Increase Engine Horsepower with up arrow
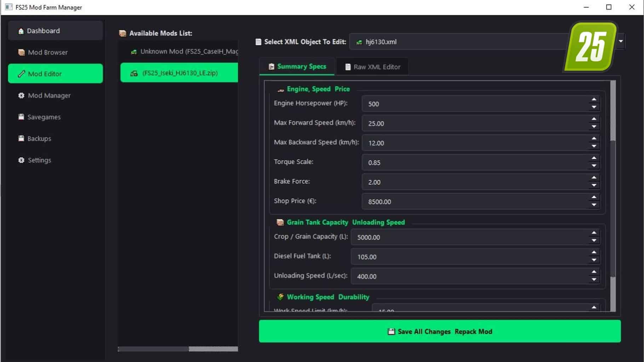 594,100
